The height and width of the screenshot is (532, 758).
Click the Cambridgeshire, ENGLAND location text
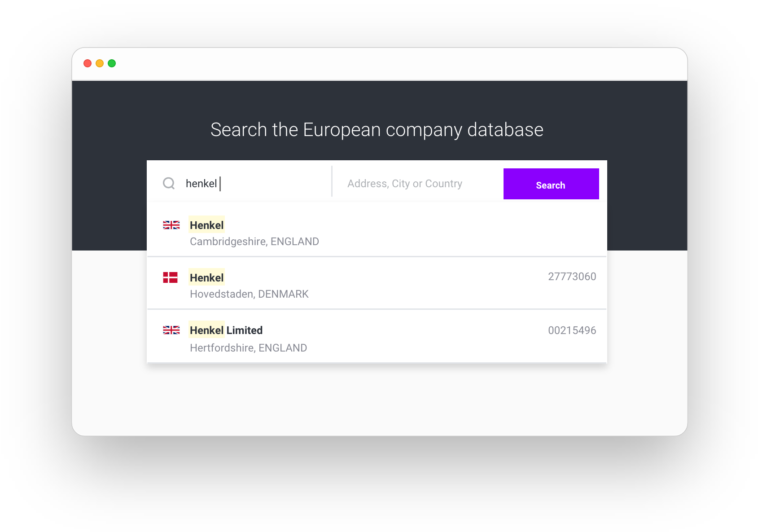(x=254, y=242)
